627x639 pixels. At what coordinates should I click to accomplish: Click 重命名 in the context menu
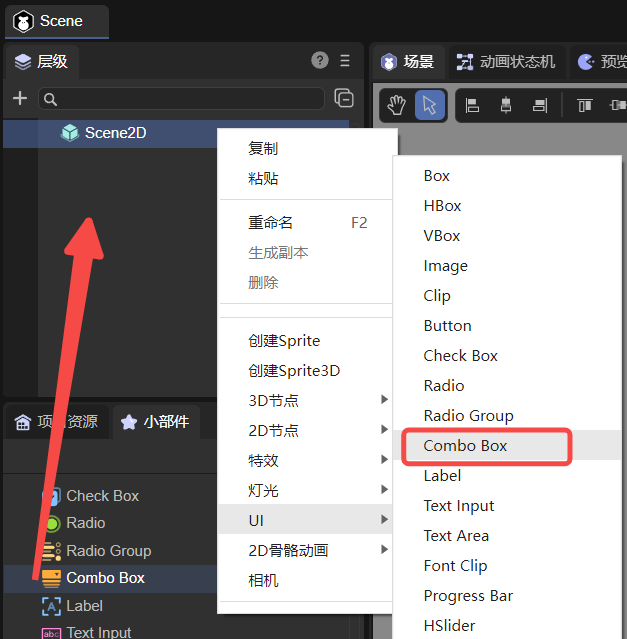pos(271,223)
